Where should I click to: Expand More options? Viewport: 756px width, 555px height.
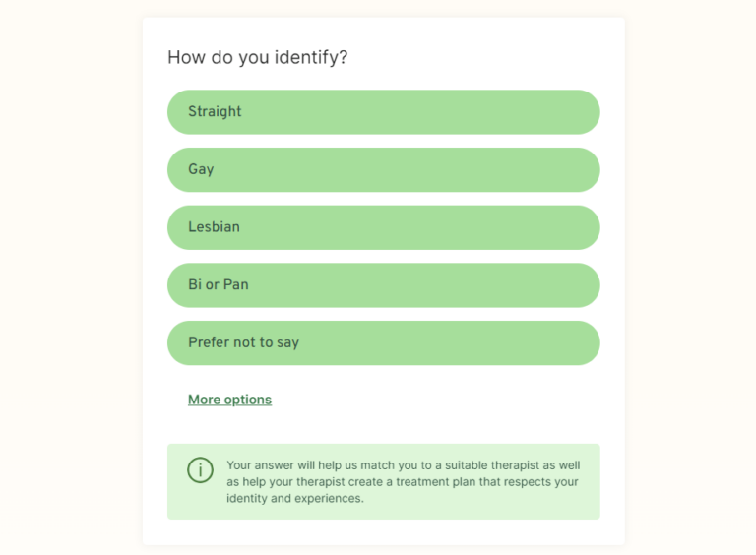(x=229, y=400)
